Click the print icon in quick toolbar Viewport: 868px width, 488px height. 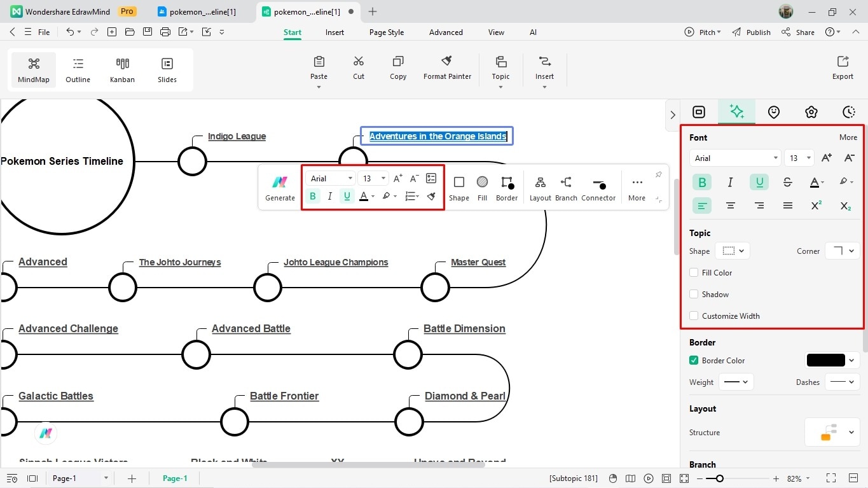pyautogui.click(x=165, y=32)
